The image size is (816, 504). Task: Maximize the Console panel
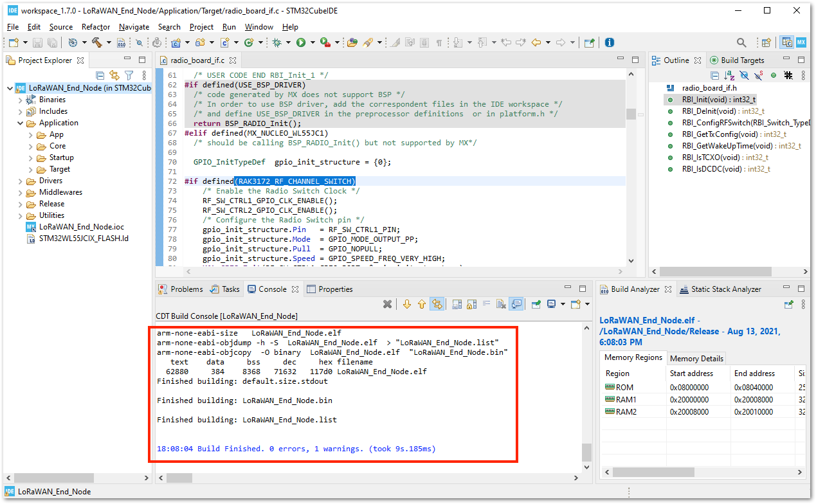coord(583,287)
